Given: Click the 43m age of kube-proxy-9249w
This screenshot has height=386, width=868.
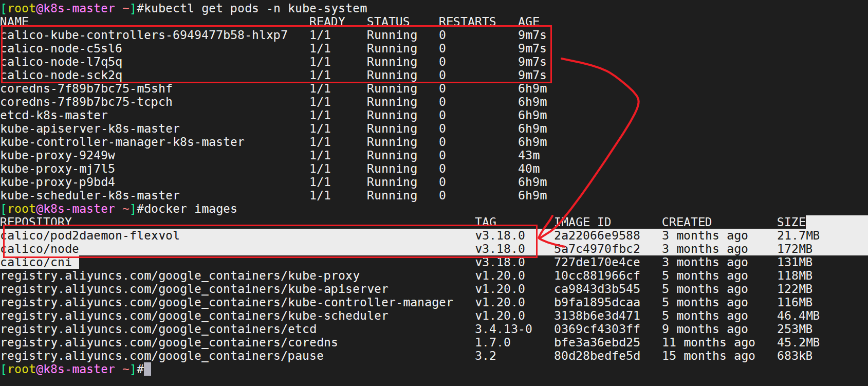Looking at the screenshot, I should pyautogui.click(x=529, y=155).
